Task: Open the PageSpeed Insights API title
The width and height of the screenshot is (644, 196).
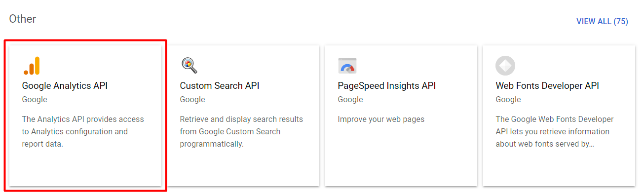Action: point(387,86)
